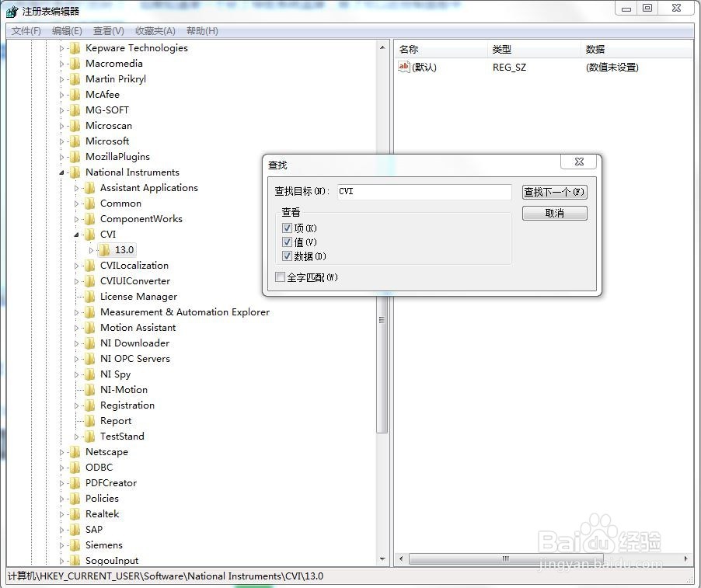701x588 pixels.
Task: Uncheck the 值(V) checkbox
Action: [x=287, y=242]
